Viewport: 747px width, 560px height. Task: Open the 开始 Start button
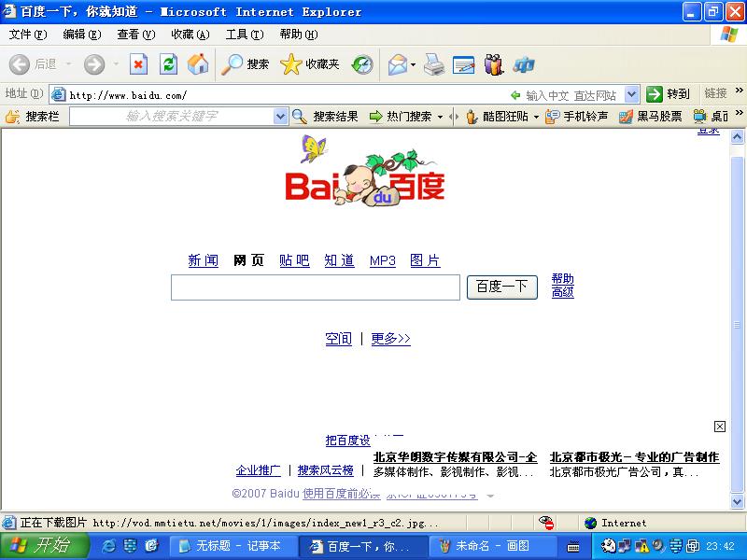pos(44,546)
